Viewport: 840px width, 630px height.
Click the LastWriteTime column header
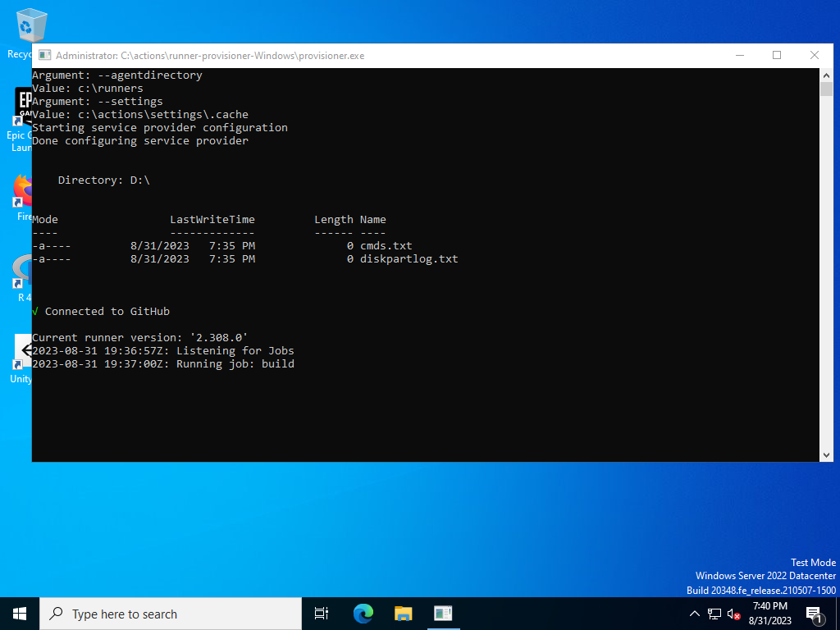tap(212, 220)
